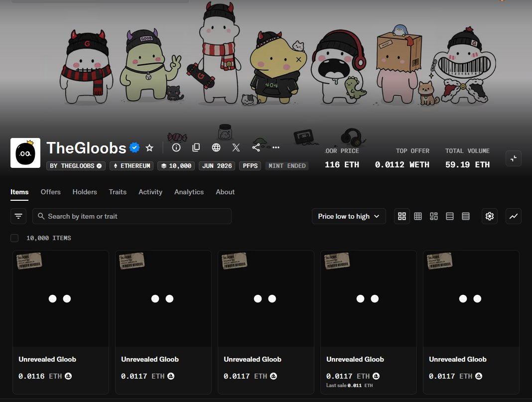Click the ETHEREUM chain tag
Screen dimensions: 532x402
click(132, 166)
